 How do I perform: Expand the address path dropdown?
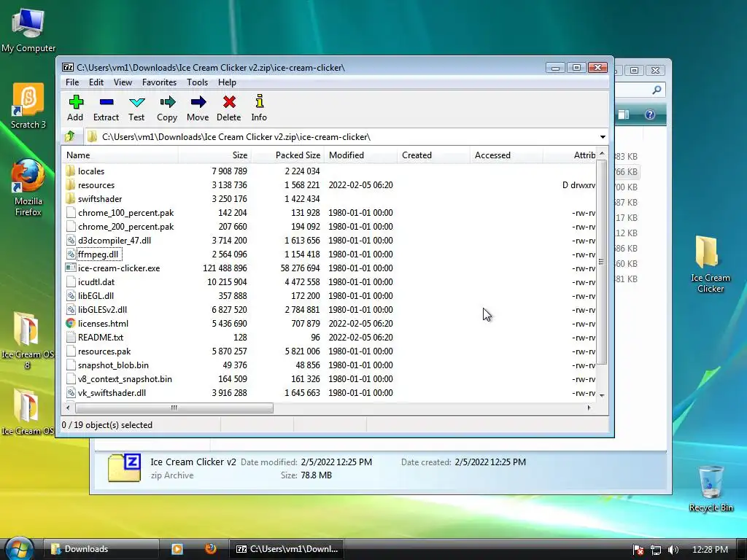pos(603,137)
